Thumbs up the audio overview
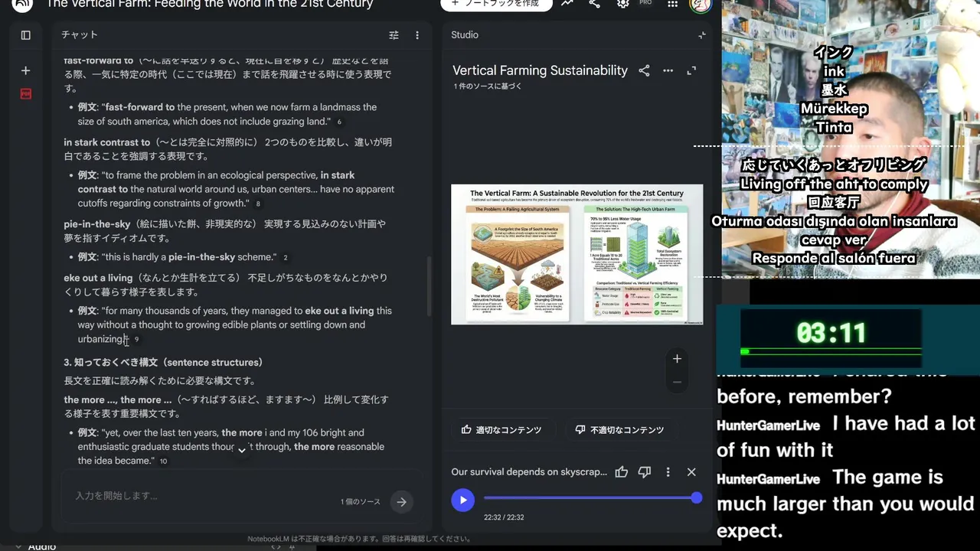 tap(621, 472)
